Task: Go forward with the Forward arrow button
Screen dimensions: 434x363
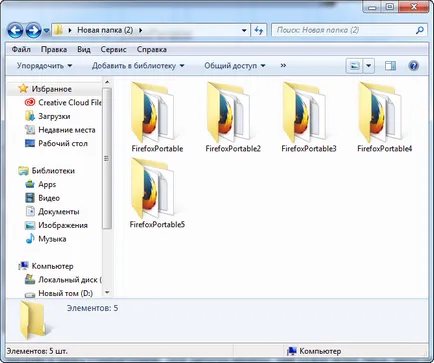Action: point(33,31)
